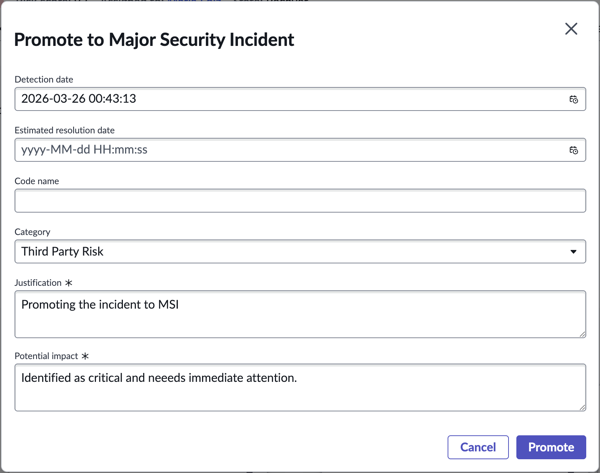Image resolution: width=600 pixels, height=473 pixels.
Task: Click the Detection date label
Action: tap(44, 79)
